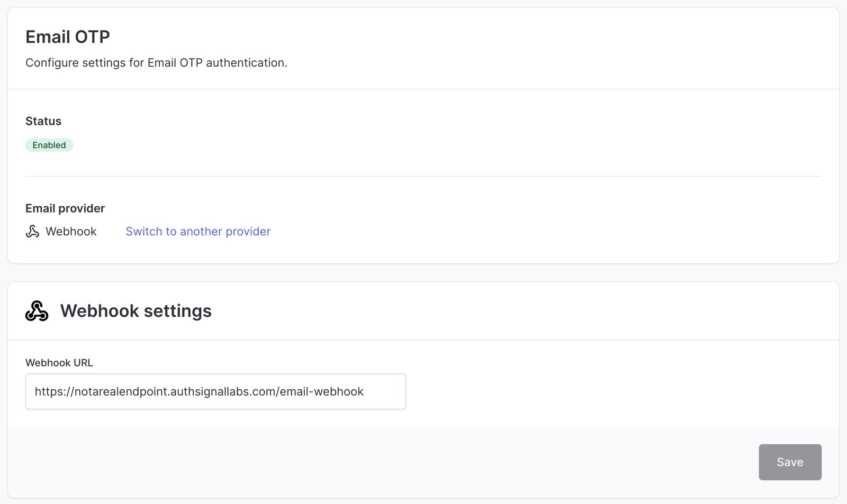Click the Webhook URL field label
847x504 pixels.
pyautogui.click(x=59, y=363)
